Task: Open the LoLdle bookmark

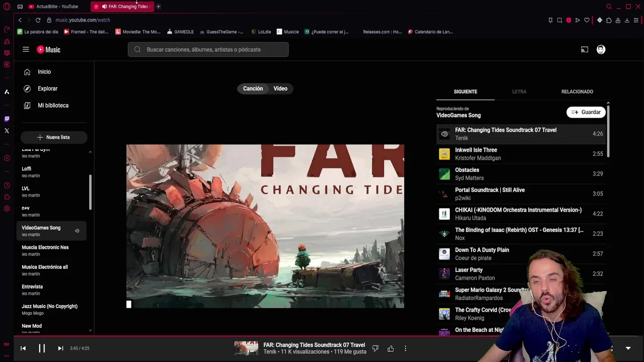Action: click(261, 32)
